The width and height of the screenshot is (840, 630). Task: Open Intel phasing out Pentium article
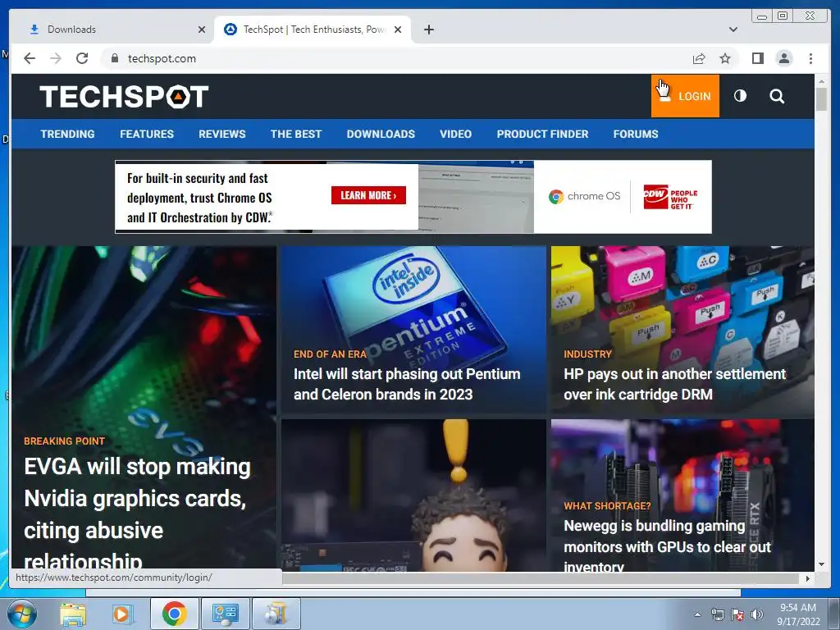pos(407,384)
